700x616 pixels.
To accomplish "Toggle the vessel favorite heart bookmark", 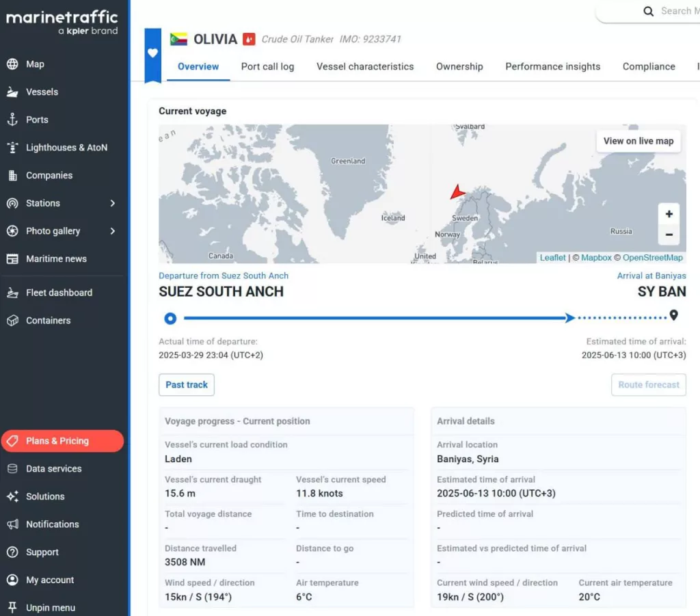I will pos(152,51).
